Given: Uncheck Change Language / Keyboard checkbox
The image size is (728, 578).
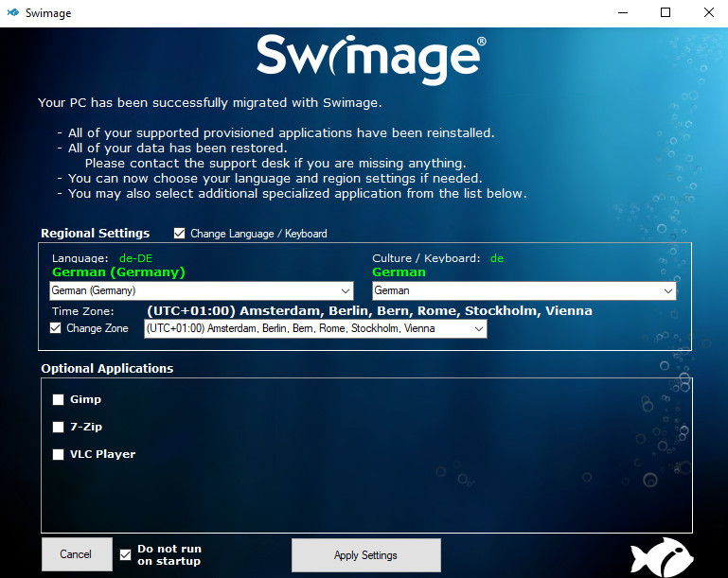Looking at the screenshot, I should 179,234.
